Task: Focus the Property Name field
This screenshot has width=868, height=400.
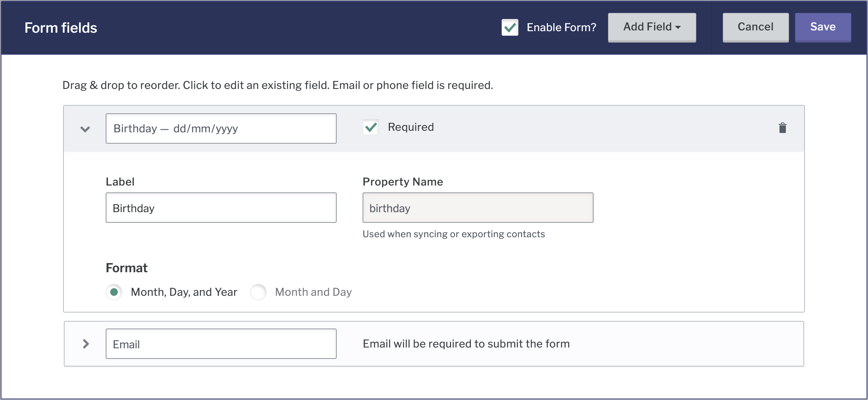Action: 478,208
